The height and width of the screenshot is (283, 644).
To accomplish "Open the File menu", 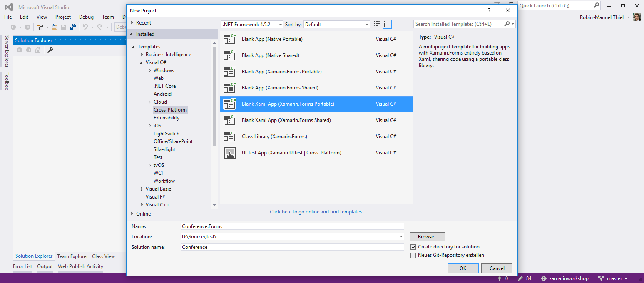I will click(x=8, y=17).
